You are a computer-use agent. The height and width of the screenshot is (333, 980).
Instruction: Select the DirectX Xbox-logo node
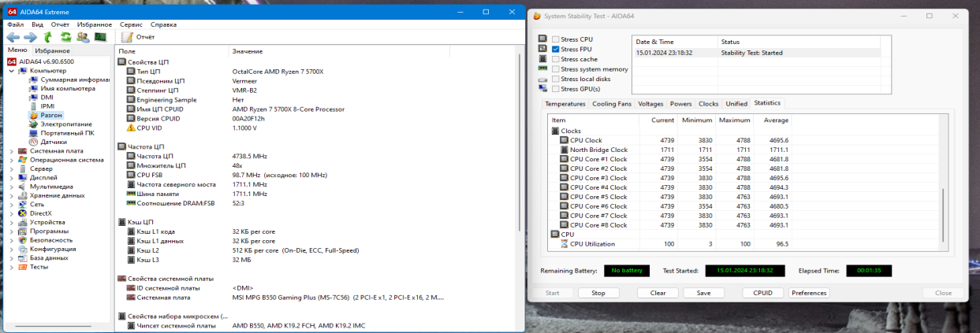click(x=35, y=213)
